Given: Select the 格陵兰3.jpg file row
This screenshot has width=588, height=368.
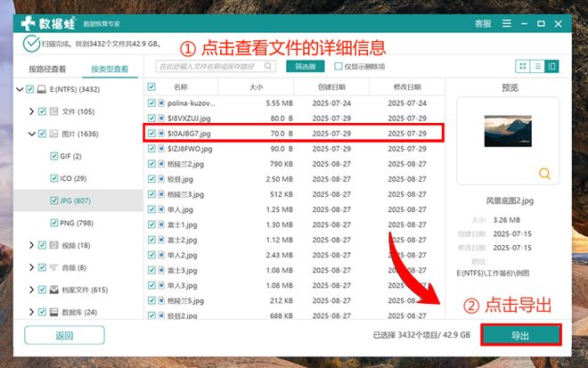Looking at the screenshot, I should click(294, 194).
